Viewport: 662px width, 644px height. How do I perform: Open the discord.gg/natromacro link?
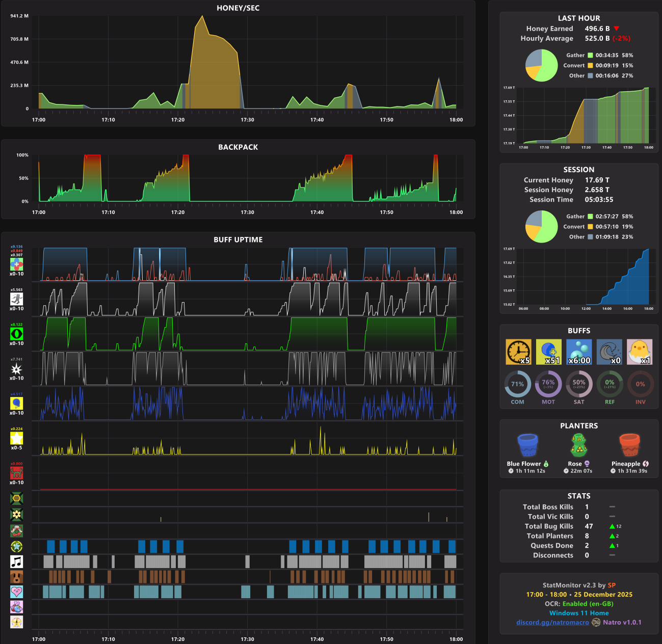[x=552, y=623]
